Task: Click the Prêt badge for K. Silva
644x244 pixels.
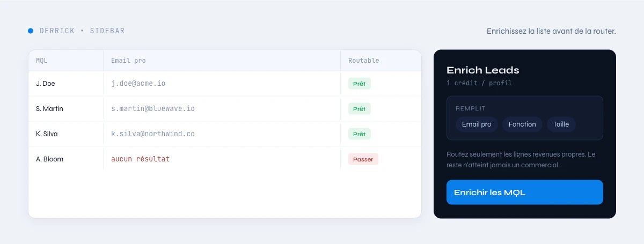Action: [x=360, y=134]
